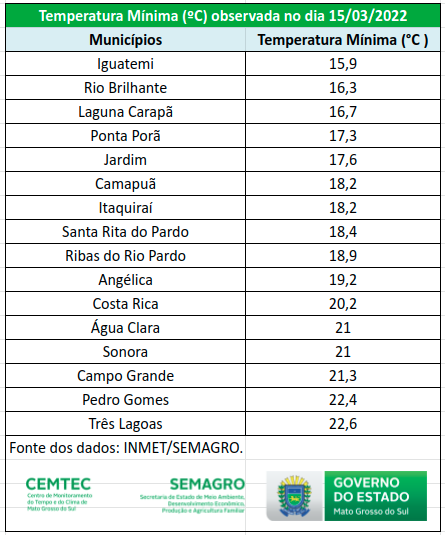Click the SEMAGRO logo
The width and height of the screenshot is (445, 535).
click(x=192, y=495)
